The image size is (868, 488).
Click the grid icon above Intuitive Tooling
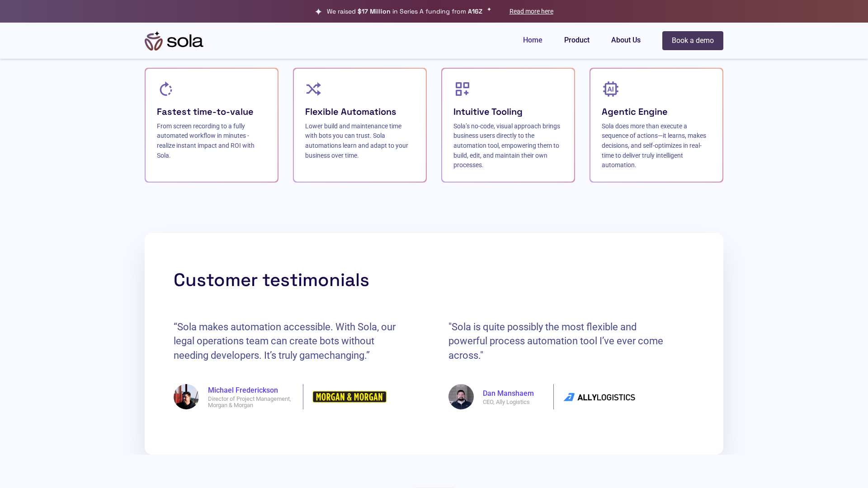click(x=462, y=89)
